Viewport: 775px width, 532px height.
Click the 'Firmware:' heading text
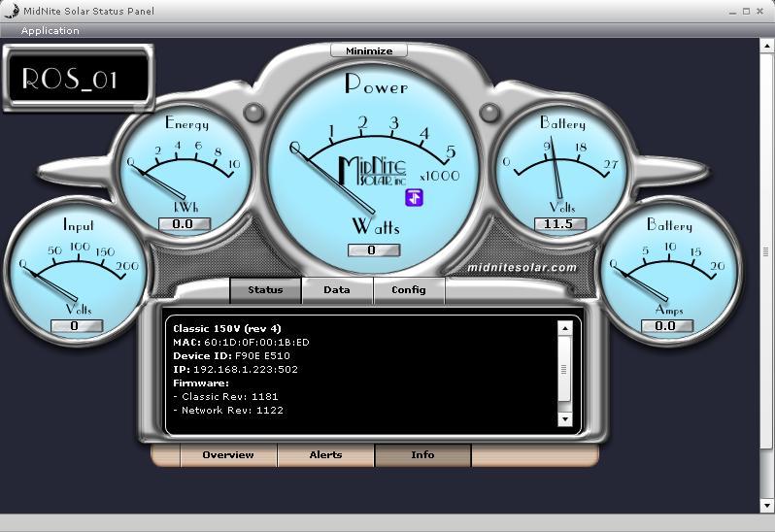201,382
